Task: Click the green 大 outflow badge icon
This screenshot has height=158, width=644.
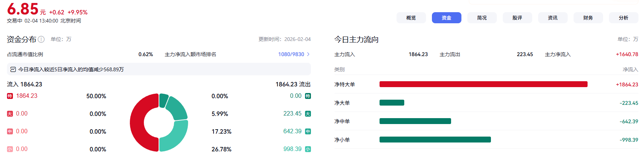Action: coord(308,114)
